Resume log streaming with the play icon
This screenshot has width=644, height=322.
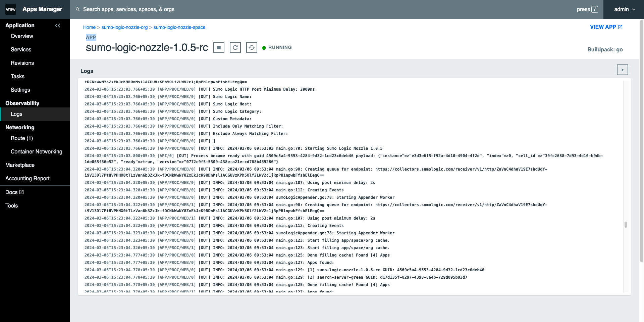pos(623,70)
